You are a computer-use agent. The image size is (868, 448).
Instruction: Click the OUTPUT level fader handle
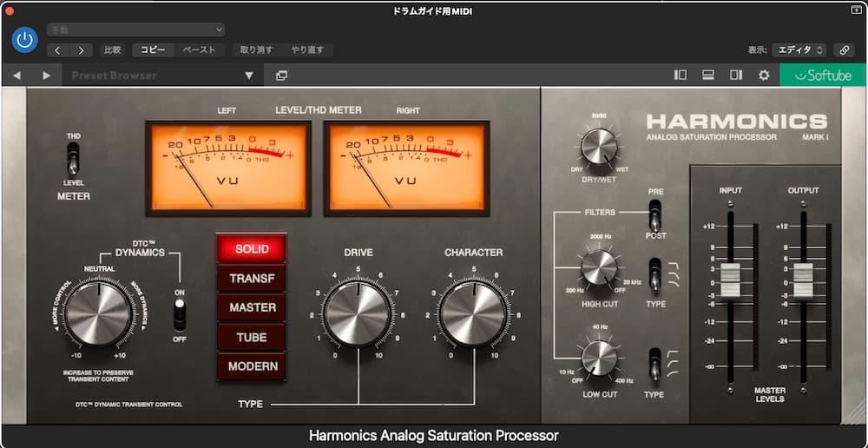[803, 280]
